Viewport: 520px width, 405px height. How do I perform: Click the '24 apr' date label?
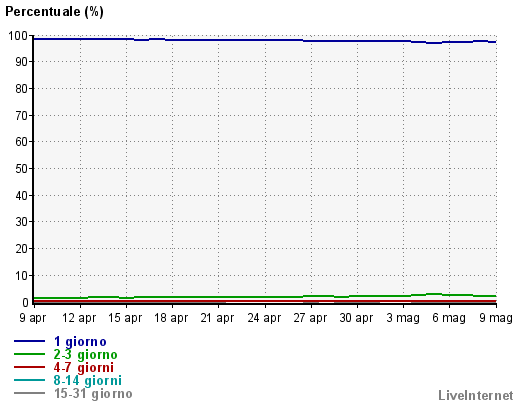click(264, 318)
